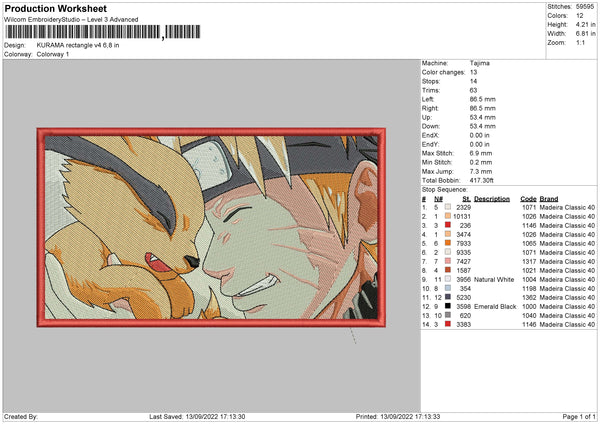Select design name "KURAMA rectangle v4 6,8 in"
Viewport: 600px width, 424px height.
[78, 45]
